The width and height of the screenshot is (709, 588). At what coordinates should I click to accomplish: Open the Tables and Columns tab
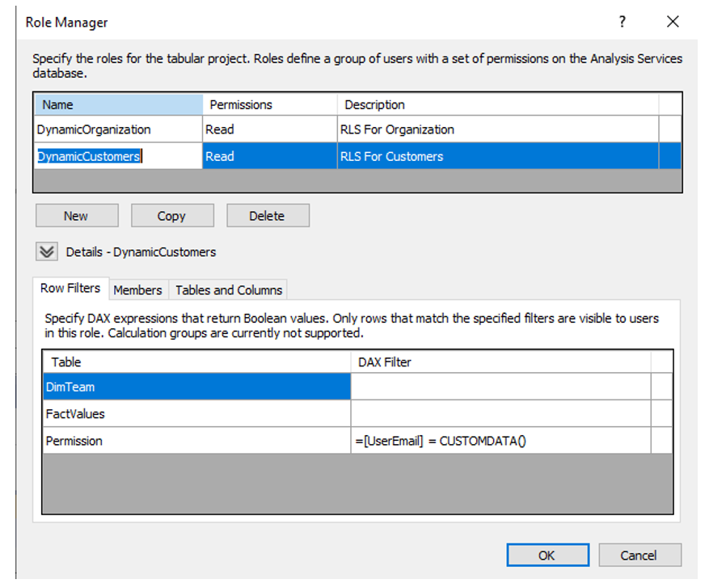pyautogui.click(x=229, y=290)
